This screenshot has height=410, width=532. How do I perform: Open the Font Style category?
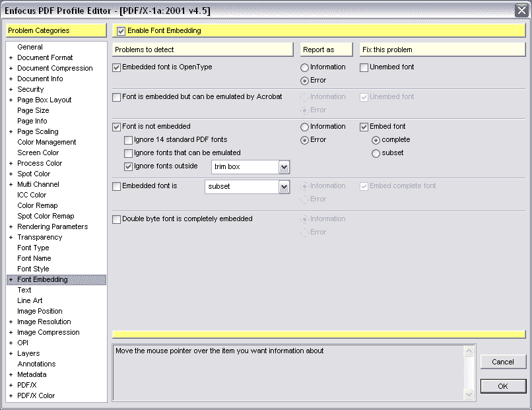pos(33,269)
